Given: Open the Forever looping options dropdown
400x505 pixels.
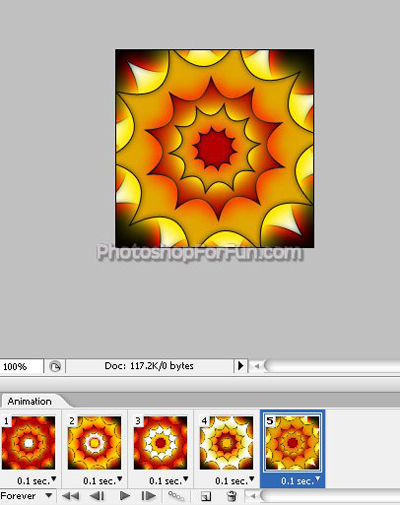Looking at the screenshot, I should (27, 496).
